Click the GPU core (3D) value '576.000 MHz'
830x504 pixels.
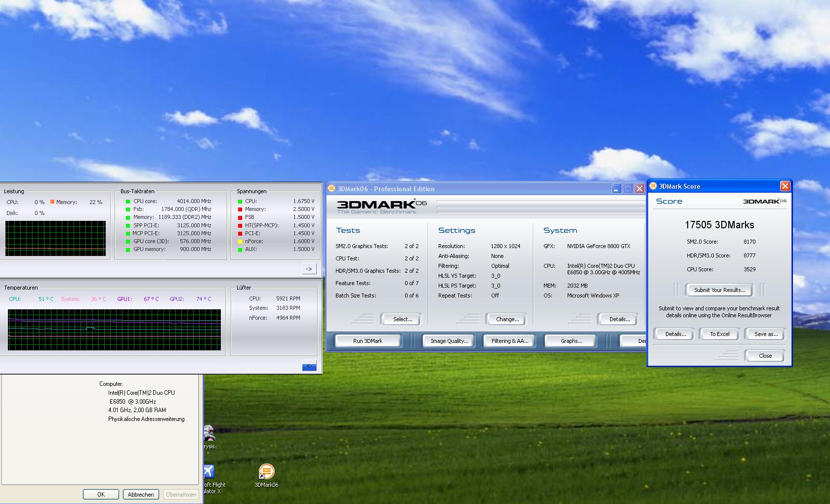coord(195,241)
